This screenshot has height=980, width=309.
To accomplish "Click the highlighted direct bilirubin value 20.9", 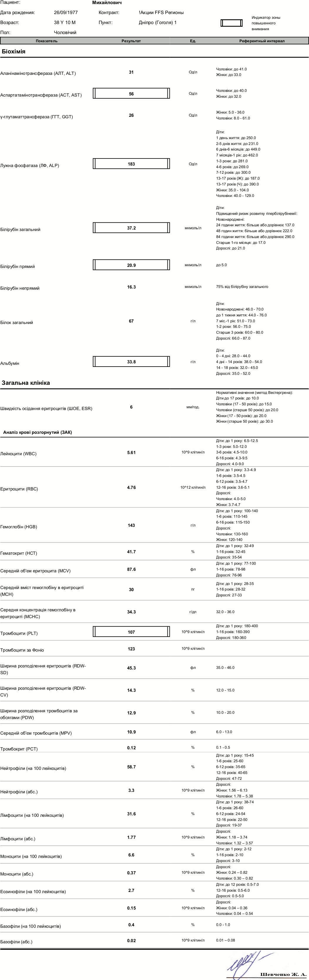I will click(131, 265).
